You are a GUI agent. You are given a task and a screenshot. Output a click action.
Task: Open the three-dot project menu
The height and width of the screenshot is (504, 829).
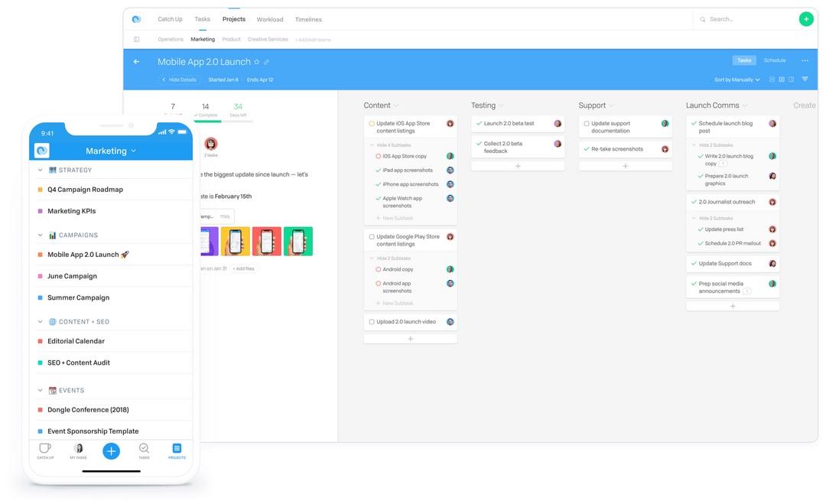pyautogui.click(x=805, y=60)
